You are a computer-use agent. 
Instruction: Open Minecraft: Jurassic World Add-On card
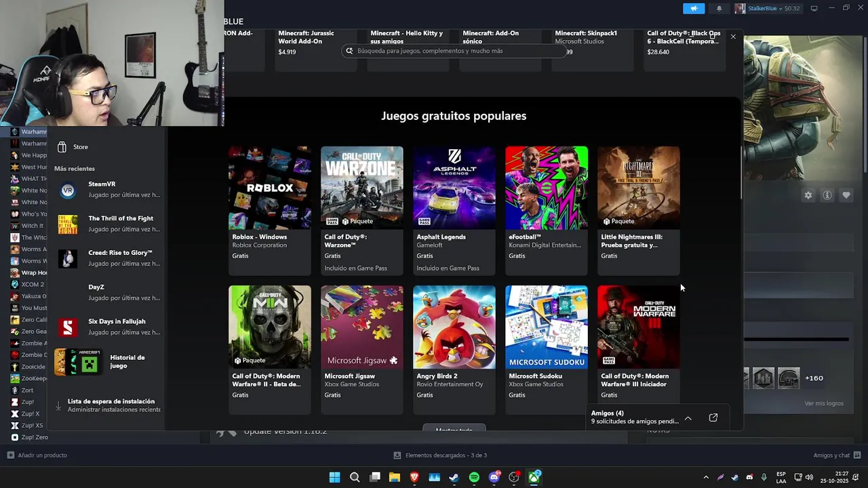(x=316, y=49)
